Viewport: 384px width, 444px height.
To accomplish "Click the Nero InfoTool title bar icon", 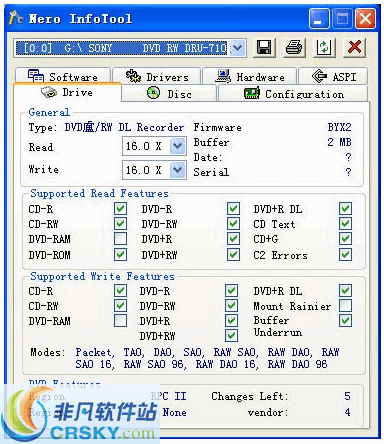I will 15,18.
